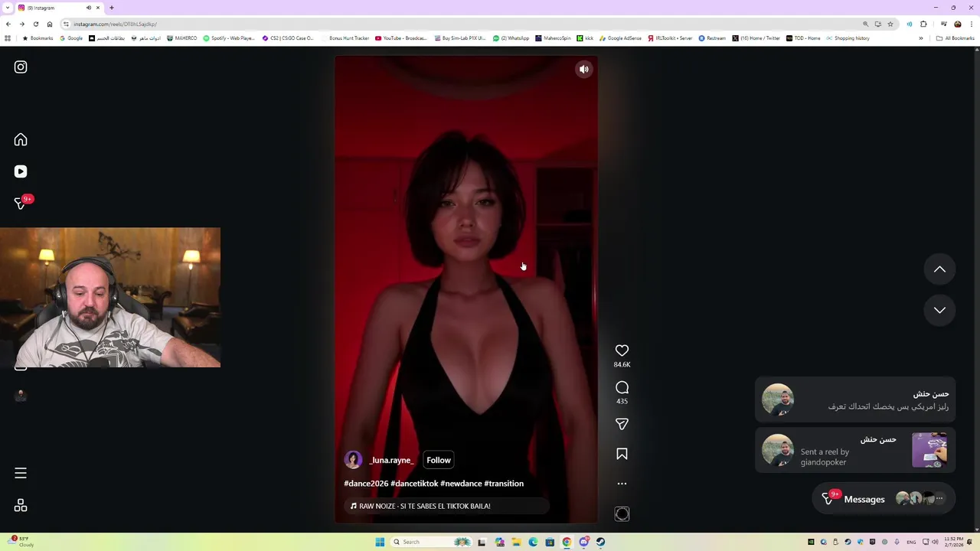Open the Messages floating panel
The height and width of the screenshot is (551, 980).
(x=884, y=499)
